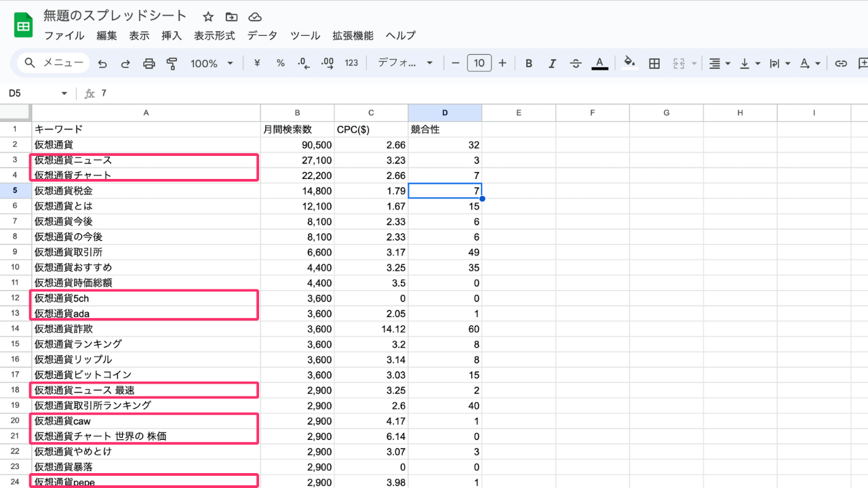The image size is (868, 488).
Task: Toggle bold formatting
Action: (x=529, y=63)
